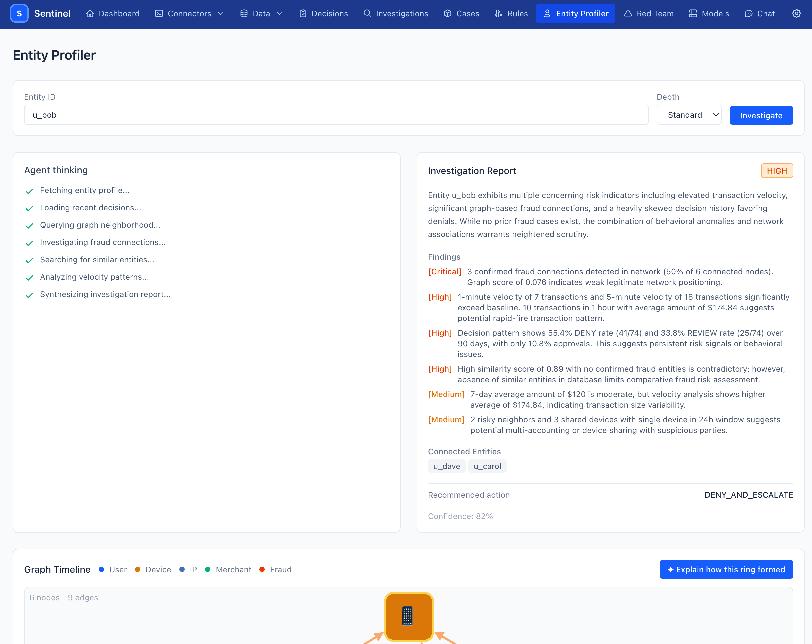
Task: Click the [Critical] finding label
Action: (445, 272)
